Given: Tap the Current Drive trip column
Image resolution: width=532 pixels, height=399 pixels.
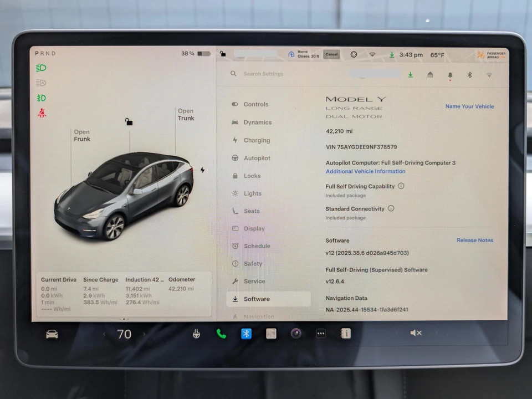Looking at the screenshot, I should tap(59, 294).
